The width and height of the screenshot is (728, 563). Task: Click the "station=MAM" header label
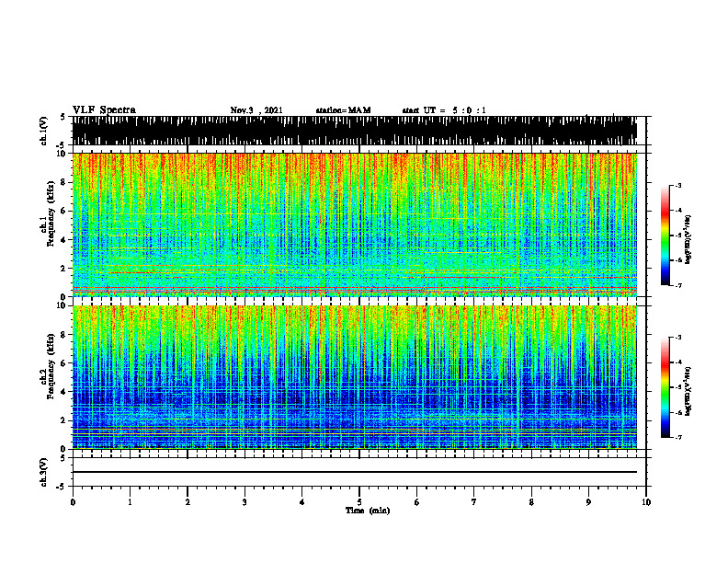pos(343,110)
